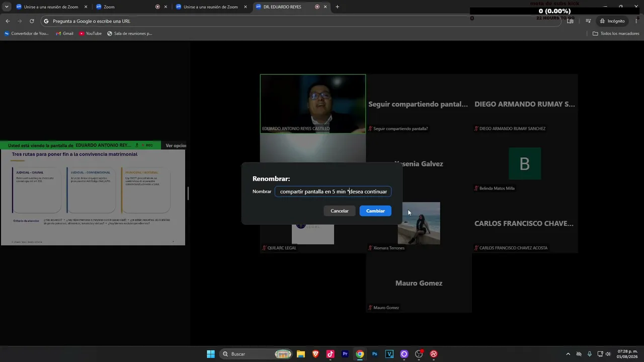This screenshot has height=362, width=644.
Task: Open the volume control in the system tray
Action: click(x=608, y=354)
